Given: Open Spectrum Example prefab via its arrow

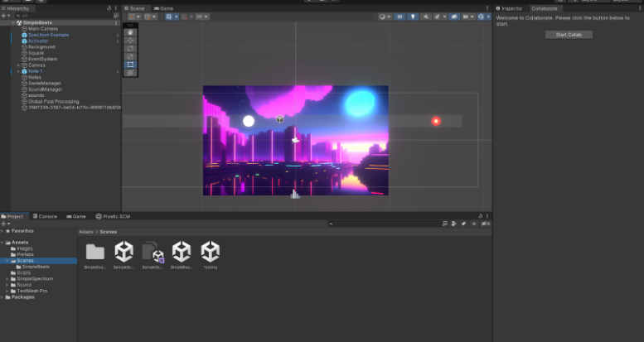Looking at the screenshot, I should (x=118, y=35).
